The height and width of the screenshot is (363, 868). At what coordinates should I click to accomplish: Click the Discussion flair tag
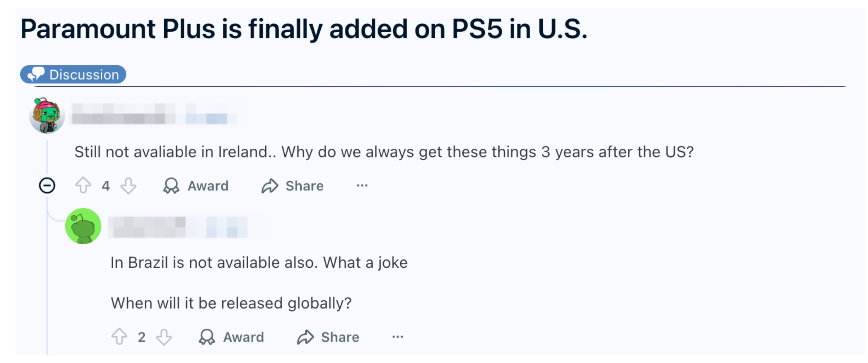tap(73, 74)
